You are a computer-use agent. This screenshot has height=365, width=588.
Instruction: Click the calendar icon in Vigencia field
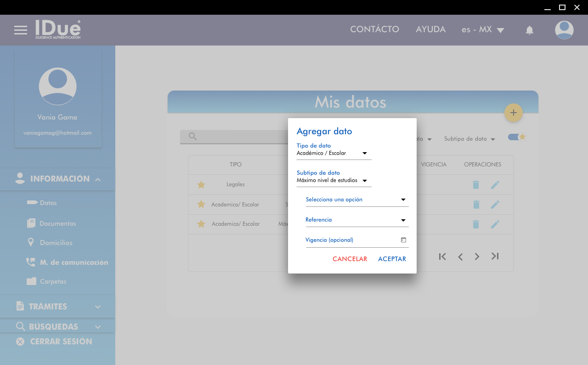pos(403,240)
